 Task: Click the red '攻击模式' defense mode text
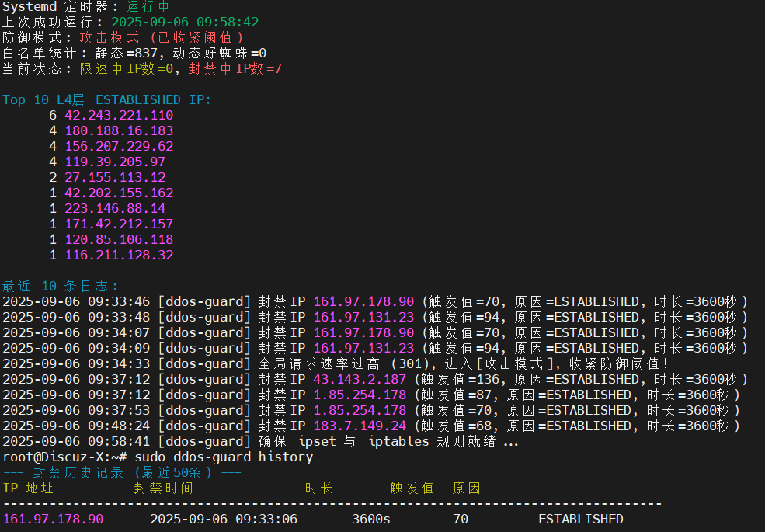pos(110,37)
